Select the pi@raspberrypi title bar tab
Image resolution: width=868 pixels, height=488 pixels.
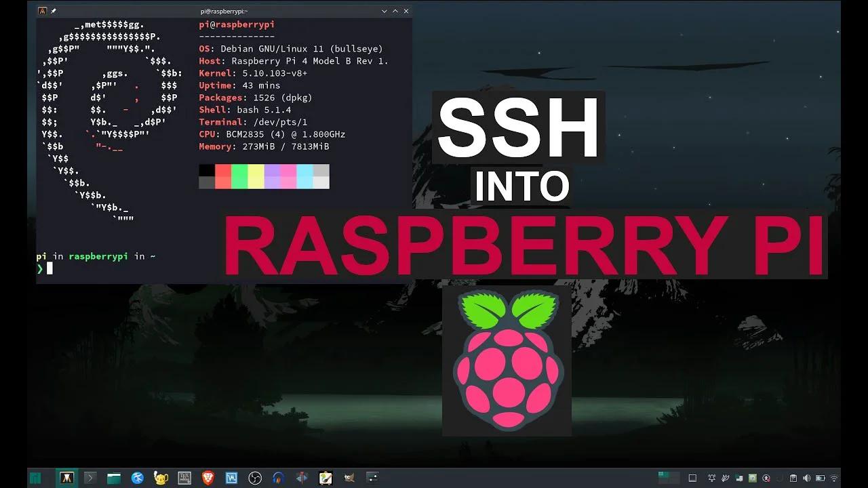224,11
